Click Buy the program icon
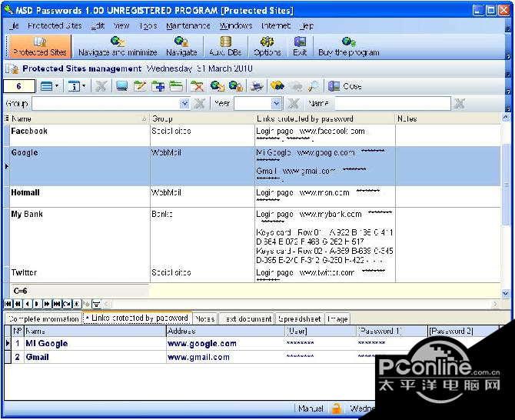The image size is (515, 420). [x=348, y=42]
